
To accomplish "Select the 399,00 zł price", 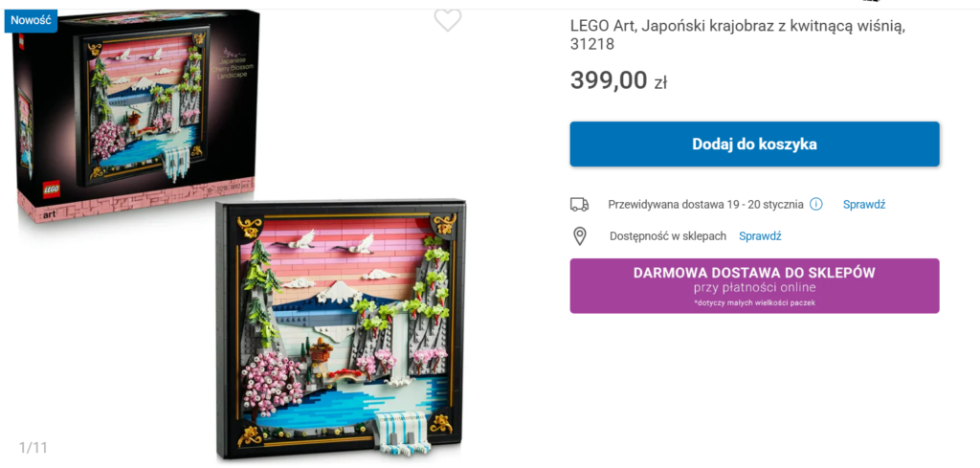I will pos(618,80).
